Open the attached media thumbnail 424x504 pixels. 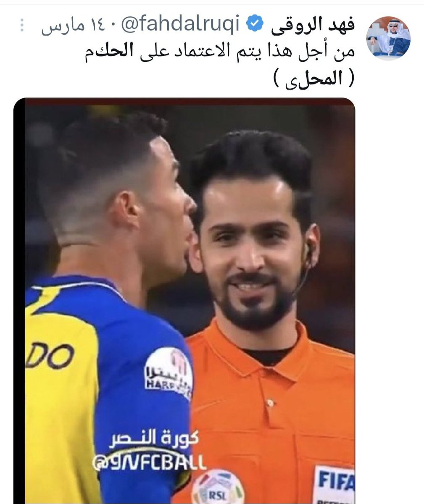click(x=184, y=301)
